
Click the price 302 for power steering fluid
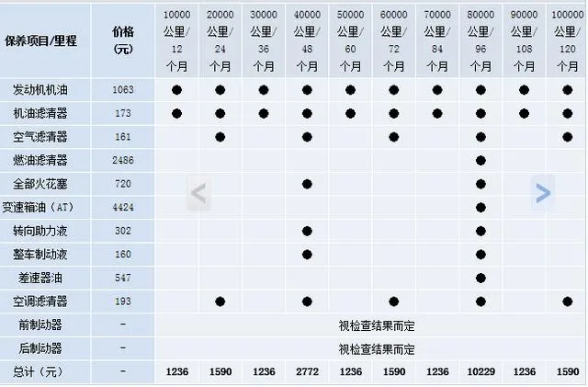[x=123, y=231]
